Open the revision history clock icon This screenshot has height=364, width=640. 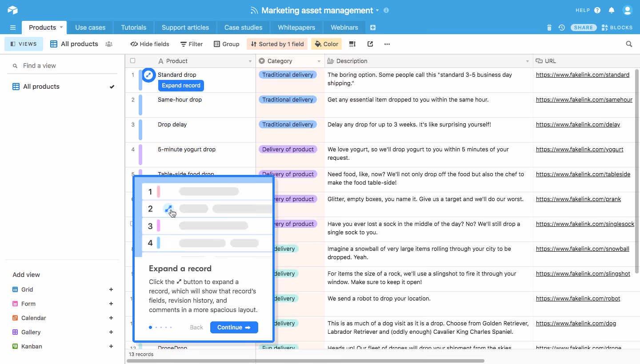tap(562, 28)
